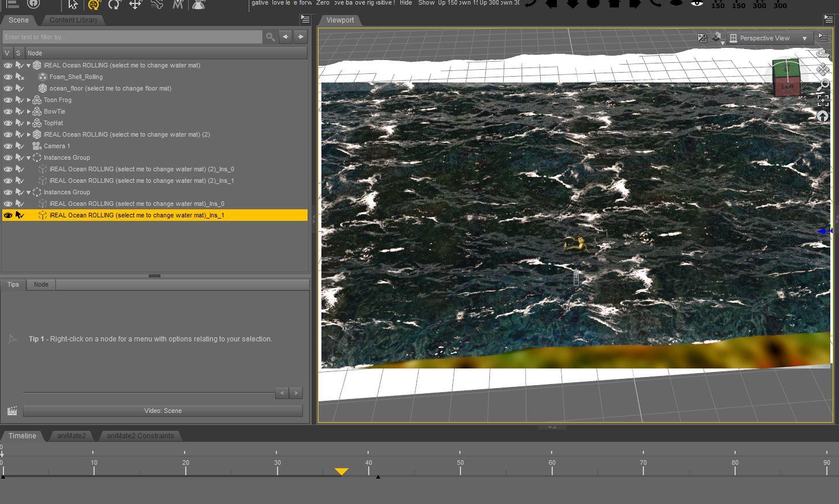Click the viewport pan arrows control
The image size is (839, 504).
[x=823, y=70]
